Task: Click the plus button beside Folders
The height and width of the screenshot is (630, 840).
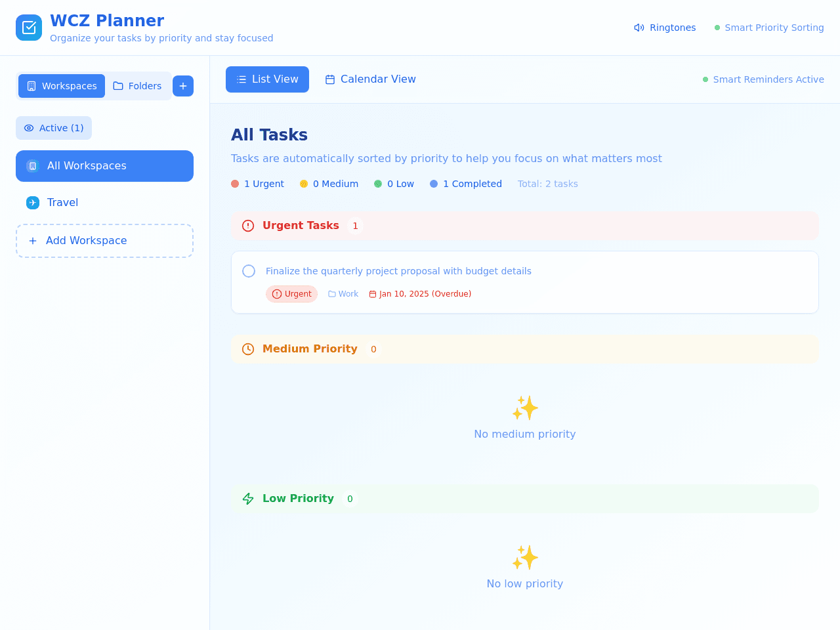Action: coord(183,86)
